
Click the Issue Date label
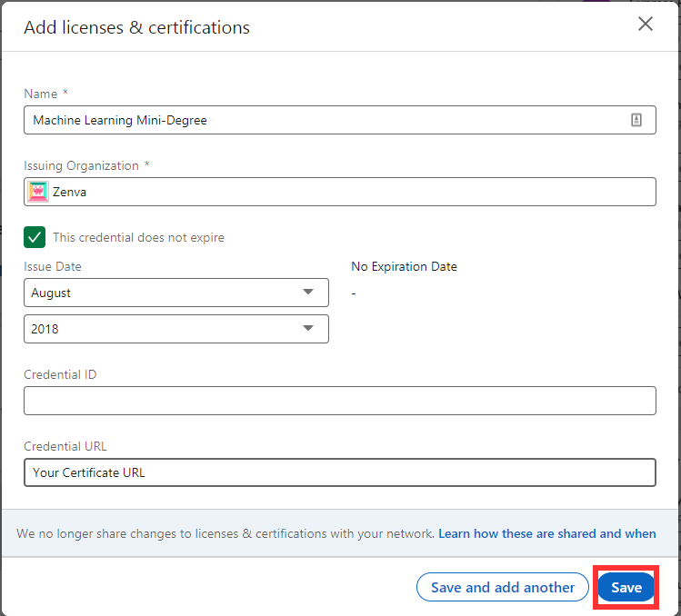(x=53, y=266)
